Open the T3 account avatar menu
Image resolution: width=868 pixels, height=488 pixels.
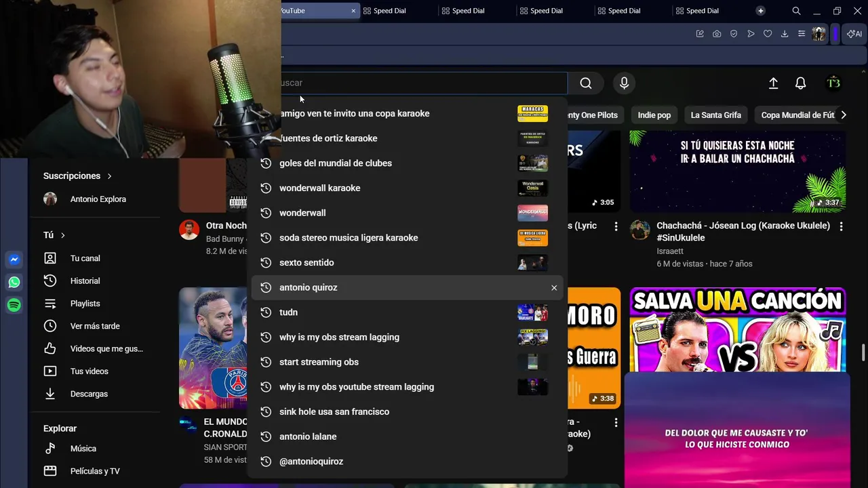coord(833,83)
